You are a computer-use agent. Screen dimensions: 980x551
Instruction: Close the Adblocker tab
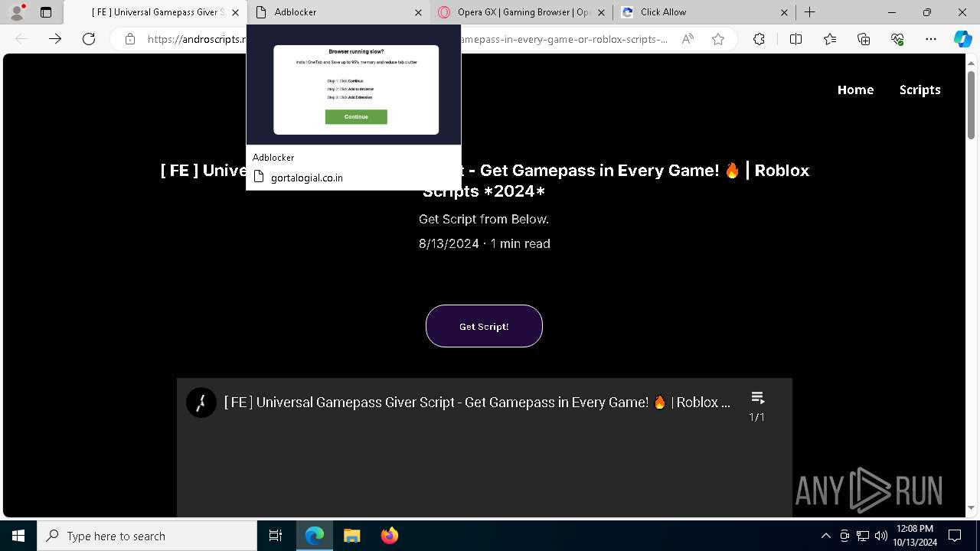point(418,12)
